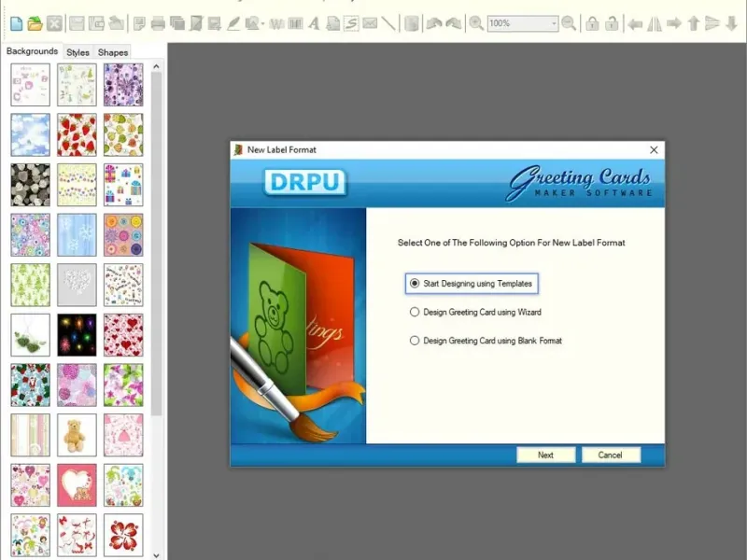Click the flip horizontal mirror icon
Image resolution: width=747 pixels, height=560 pixels.
click(655, 22)
